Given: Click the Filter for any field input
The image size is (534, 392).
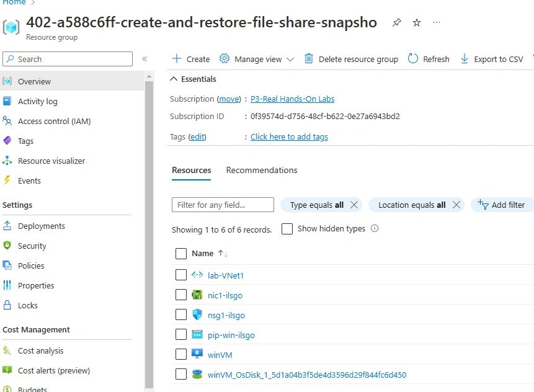Looking at the screenshot, I should [x=223, y=205].
